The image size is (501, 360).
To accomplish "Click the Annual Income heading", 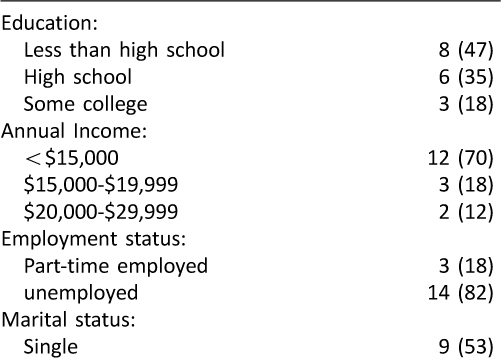I will point(74,131).
